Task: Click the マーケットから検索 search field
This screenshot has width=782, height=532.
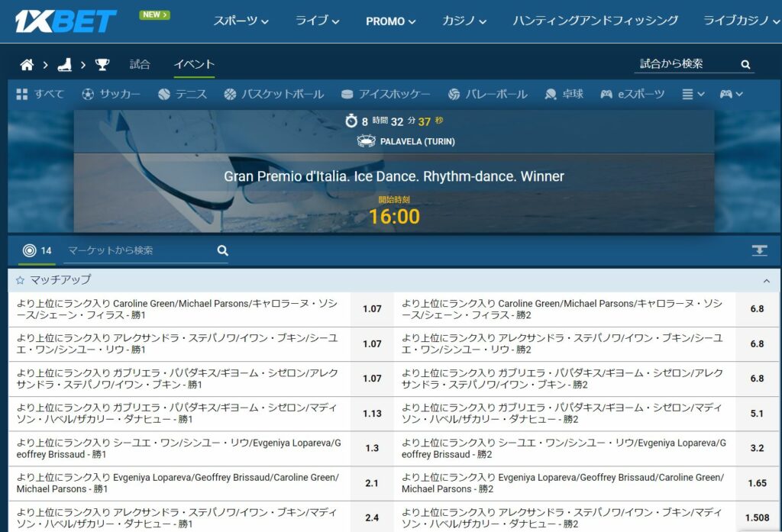Action: pyautogui.click(x=137, y=250)
